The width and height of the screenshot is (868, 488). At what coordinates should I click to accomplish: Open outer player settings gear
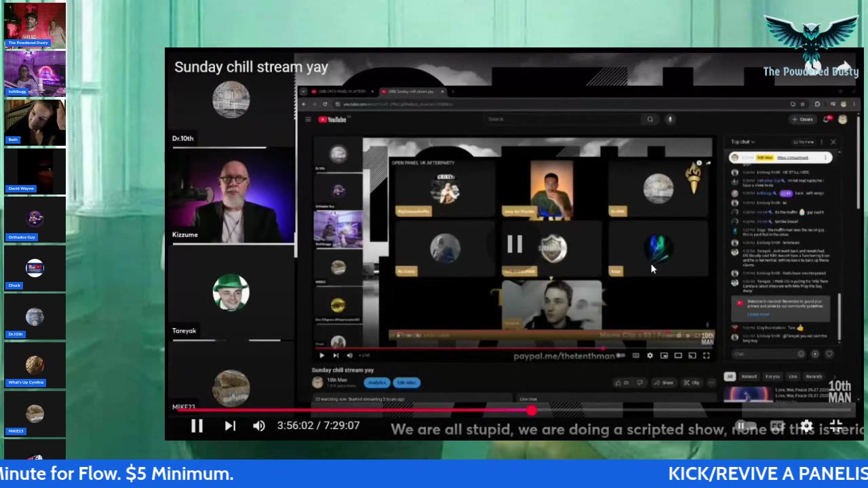(806, 426)
